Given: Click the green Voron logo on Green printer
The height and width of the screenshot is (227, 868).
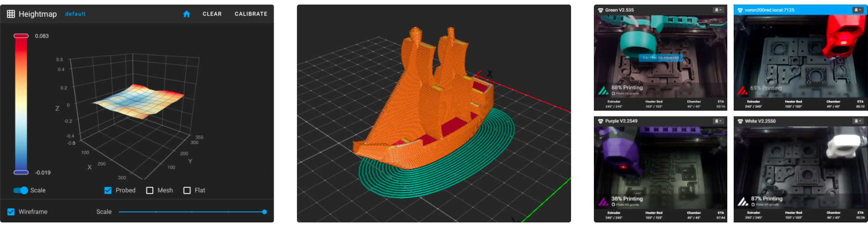Looking at the screenshot, I should 603,90.
